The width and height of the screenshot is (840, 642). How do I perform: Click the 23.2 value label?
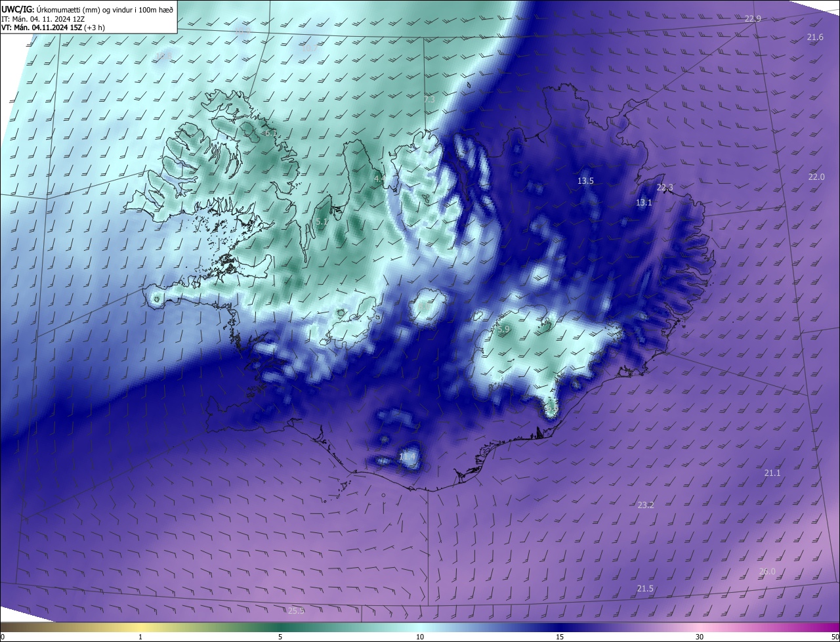tap(646, 505)
